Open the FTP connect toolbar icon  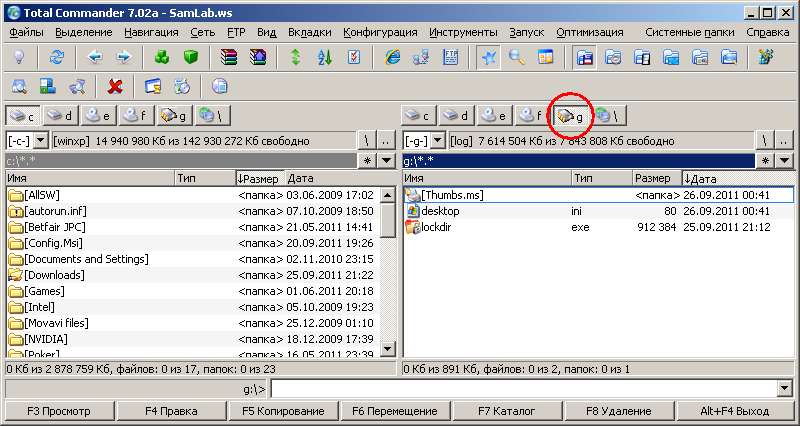coord(451,57)
